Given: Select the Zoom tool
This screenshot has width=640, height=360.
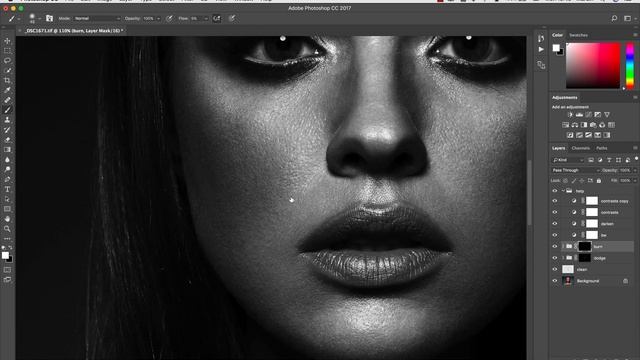Looking at the screenshot, I should (7, 229).
